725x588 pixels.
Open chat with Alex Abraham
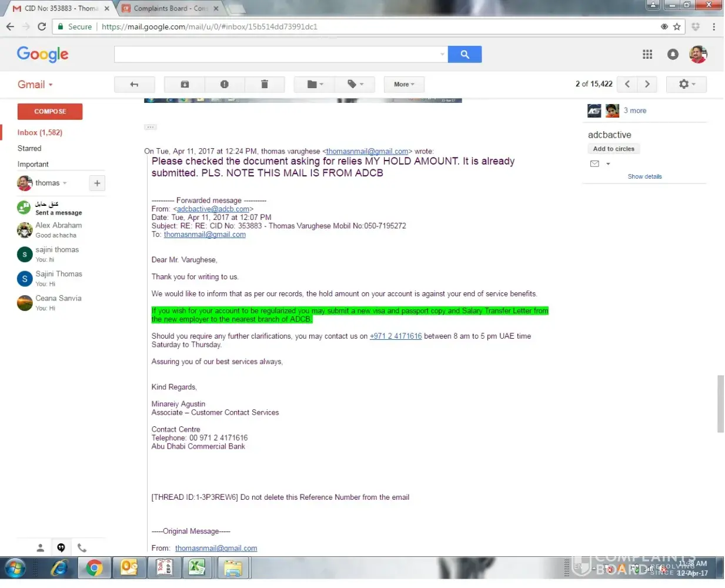pyautogui.click(x=59, y=230)
